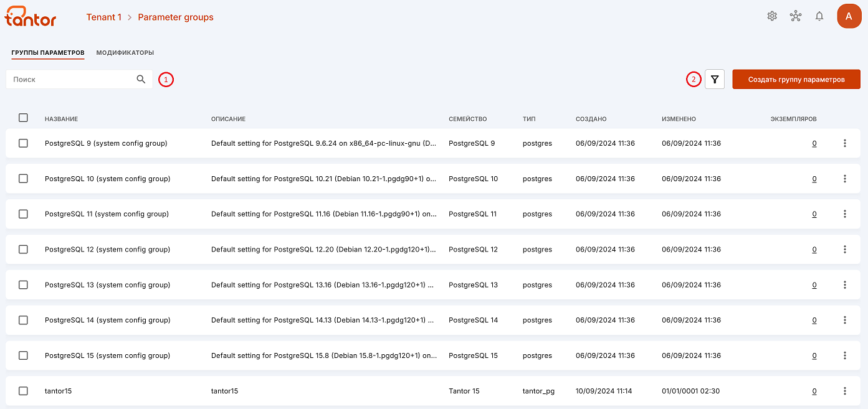This screenshot has height=409, width=868.
Task: Select PostgreSQL 11 (system config group) name
Action: pyautogui.click(x=107, y=214)
